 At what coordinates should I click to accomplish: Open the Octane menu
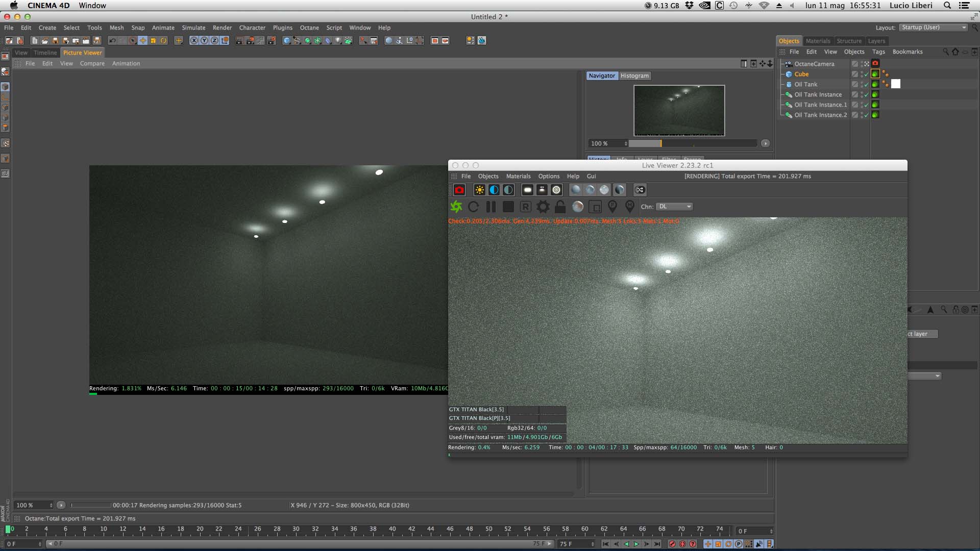pos(309,28)
